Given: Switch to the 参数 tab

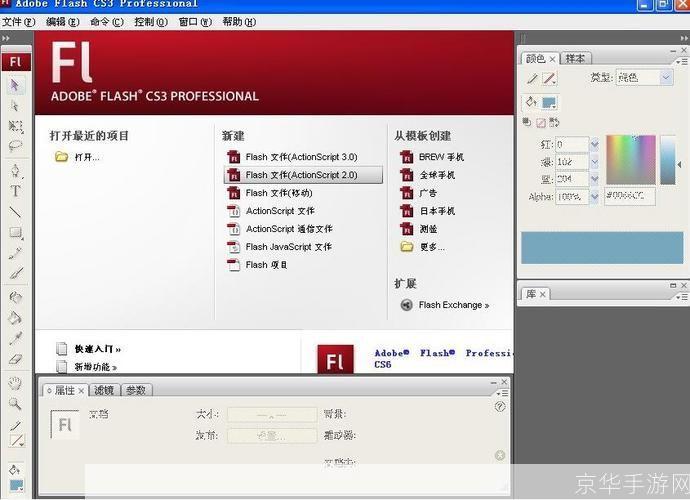Looking at the screenshot, I should point(136,390).
